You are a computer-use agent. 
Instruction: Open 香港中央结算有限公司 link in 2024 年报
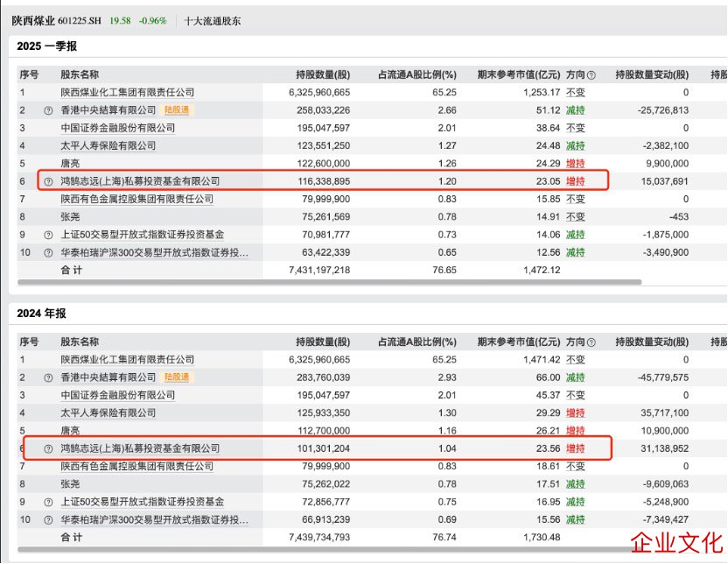pos(108,377)
